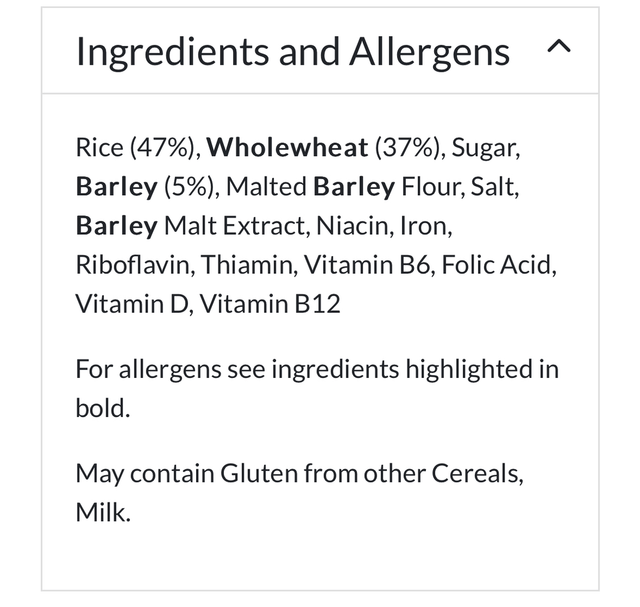Click the Vitamin B12 ingredient
This screenshot has width=640, height=607.
point(271,303)
